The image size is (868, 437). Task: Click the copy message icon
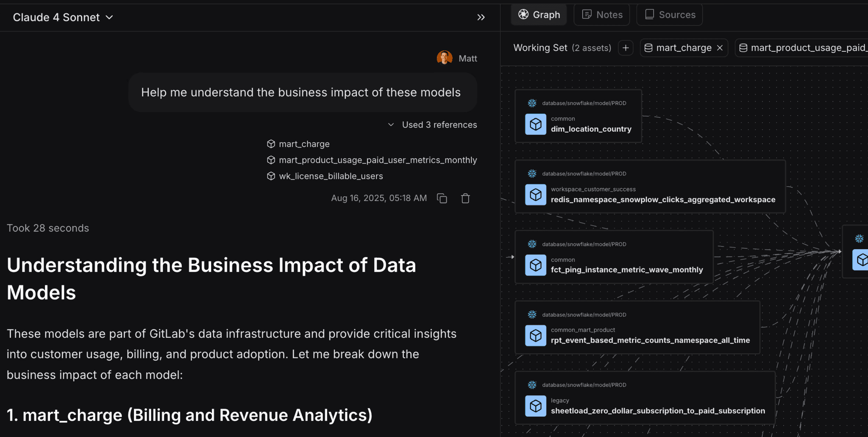coord(442,198)
